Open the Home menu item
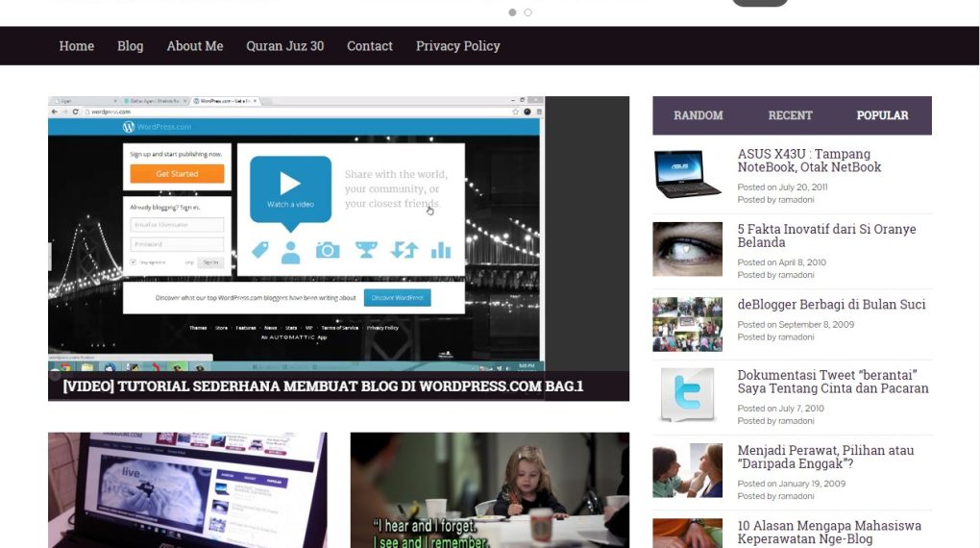The width and height of the screenshot is (980, 548). point(76,46)
